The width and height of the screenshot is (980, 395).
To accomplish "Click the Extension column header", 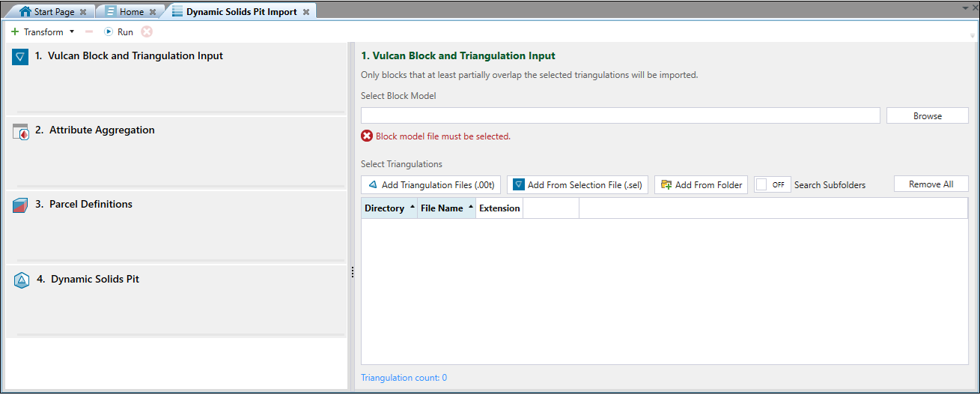I will [x=499, y=208].
